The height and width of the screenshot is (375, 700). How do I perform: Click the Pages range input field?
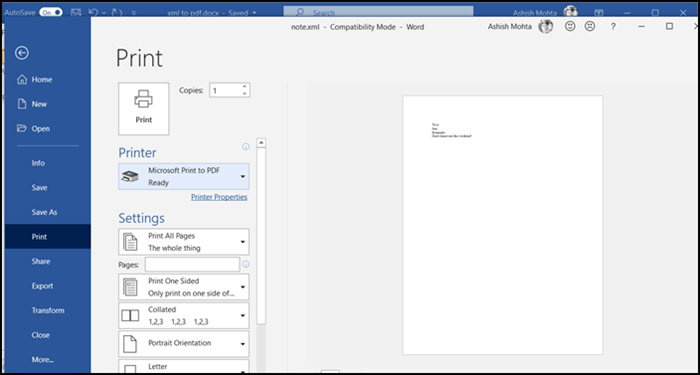pos(192,265)
